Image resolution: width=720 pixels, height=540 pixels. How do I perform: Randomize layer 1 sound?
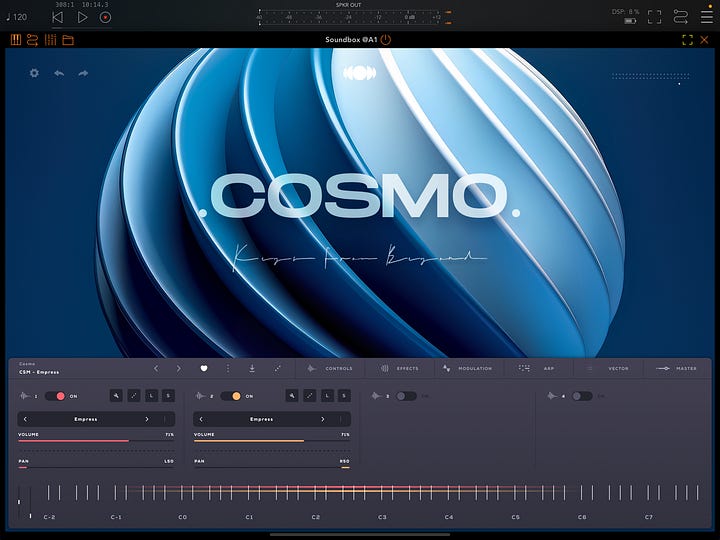pyautogui.click(x=134, y=395)
